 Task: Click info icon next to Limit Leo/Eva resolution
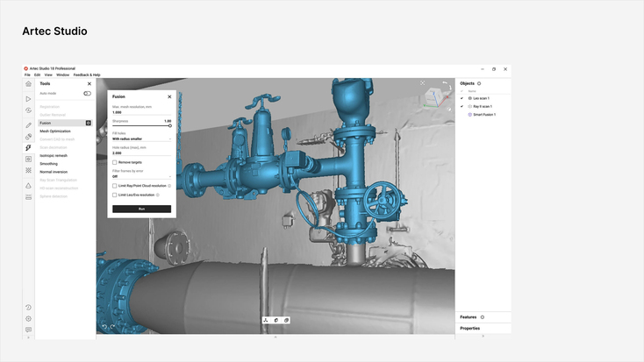(158, 195)
